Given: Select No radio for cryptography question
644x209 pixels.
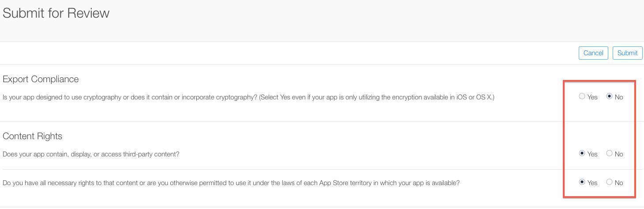Looking at the screenshot, I should tap(609, 96).
